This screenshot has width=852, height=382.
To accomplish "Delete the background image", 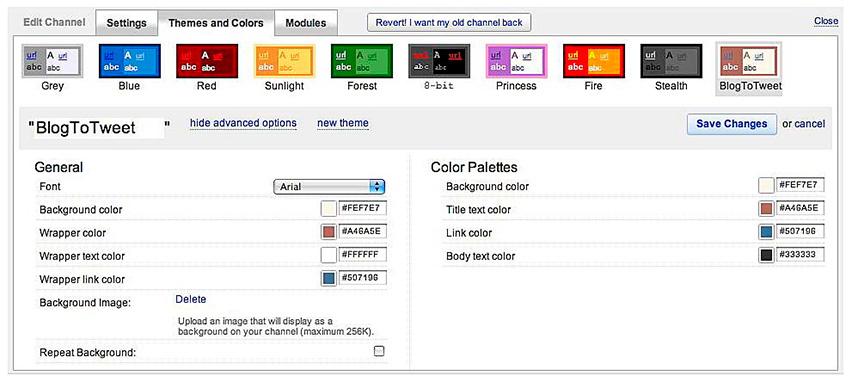I will click(x=191, y=299).
